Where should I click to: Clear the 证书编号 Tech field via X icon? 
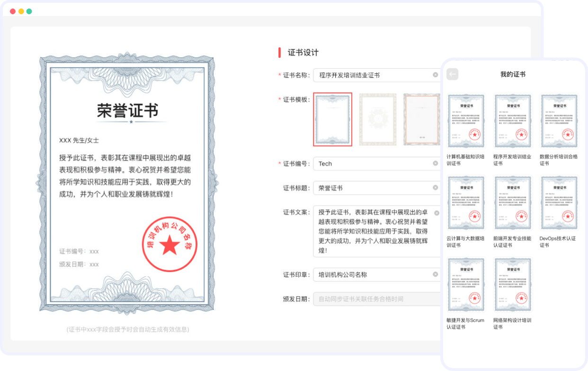click(x=435, y=163)
